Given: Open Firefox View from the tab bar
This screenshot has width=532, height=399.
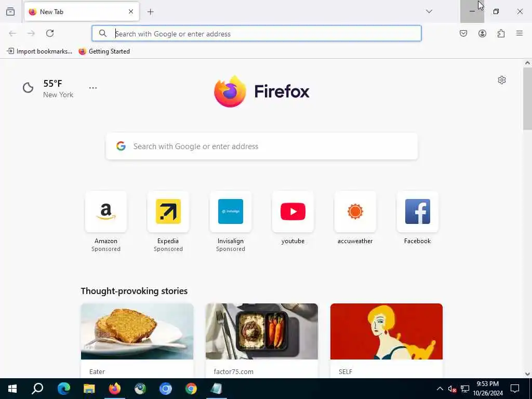Looking at the screenshot, I should [10, 11].
